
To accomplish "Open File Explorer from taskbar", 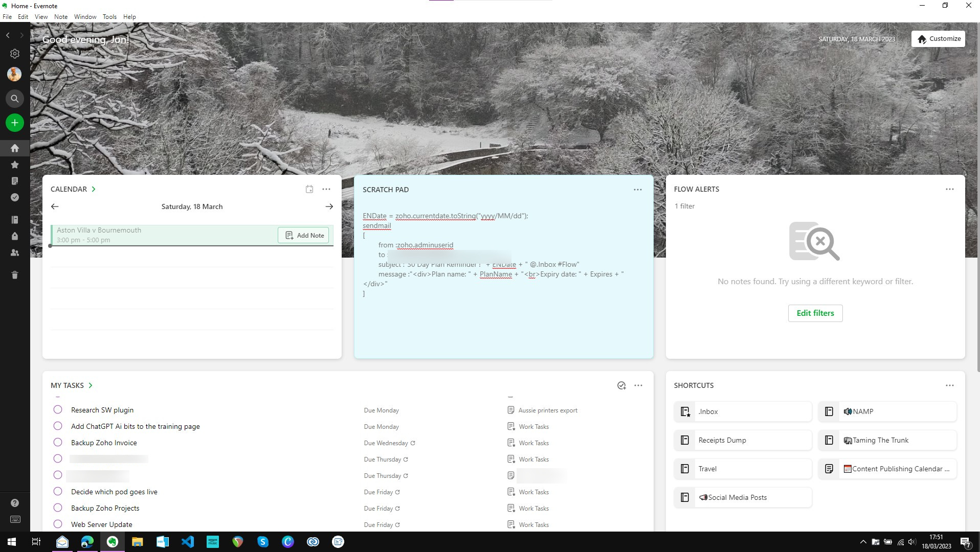I will (x=138, y=542).
